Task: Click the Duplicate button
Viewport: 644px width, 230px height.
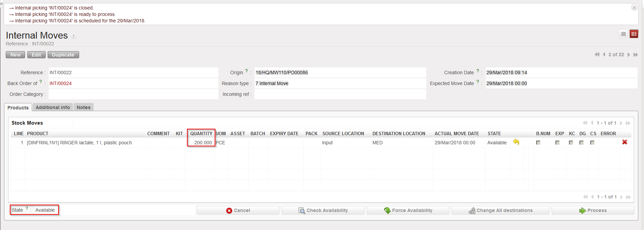Action: pos(63,55)
